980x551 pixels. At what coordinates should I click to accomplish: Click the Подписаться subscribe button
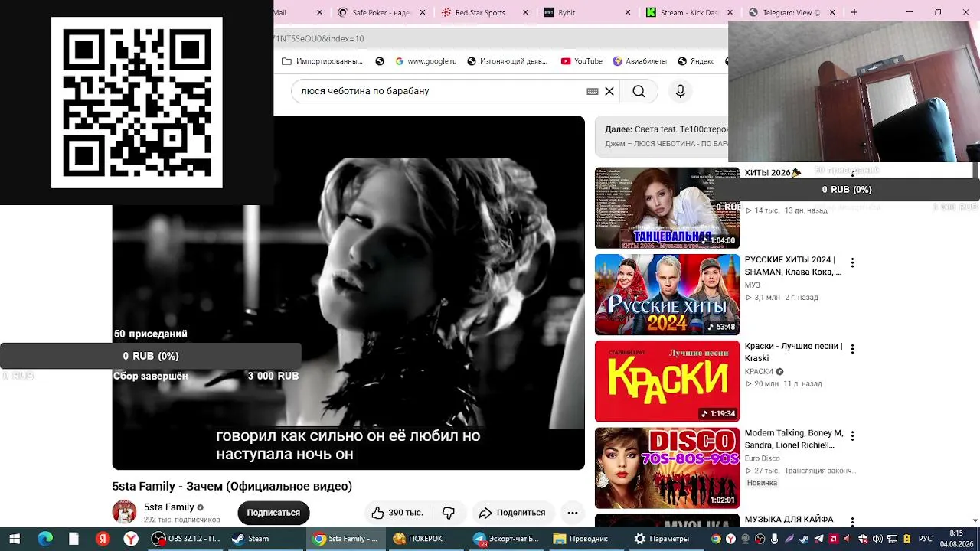tap(273, 513)
